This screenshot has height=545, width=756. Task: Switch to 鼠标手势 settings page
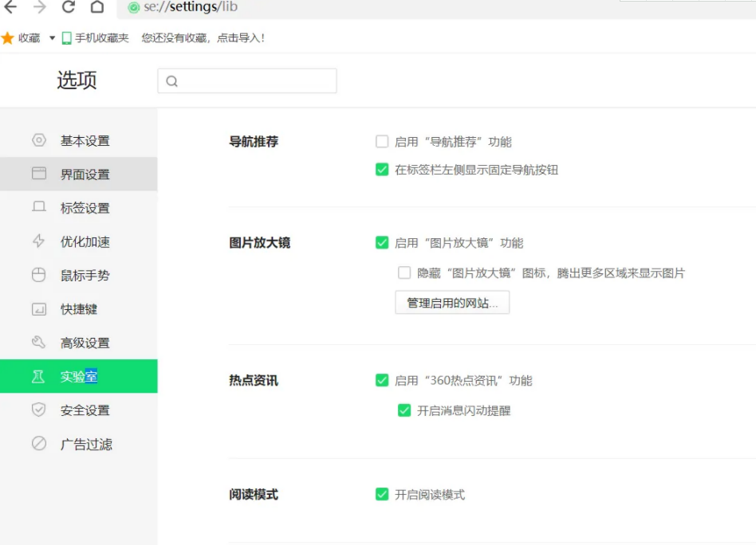click(85, 276)
